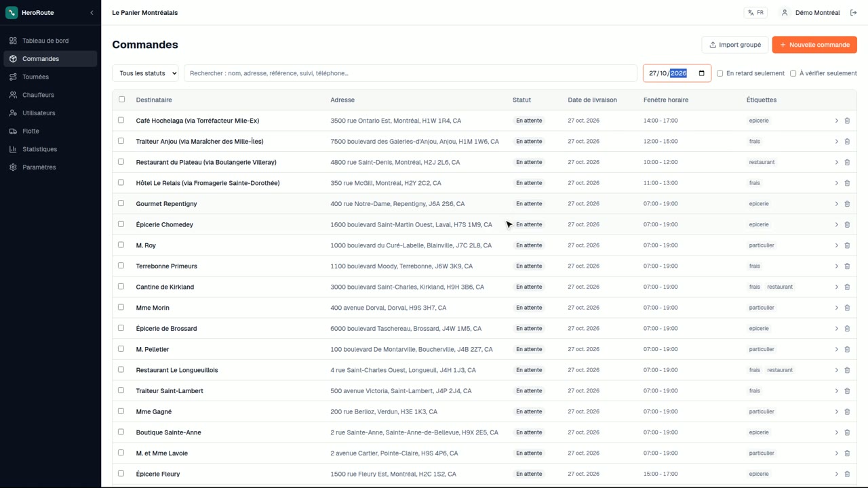
Task: Tick the Mme Gagné row checkbox
Action: 121,411
